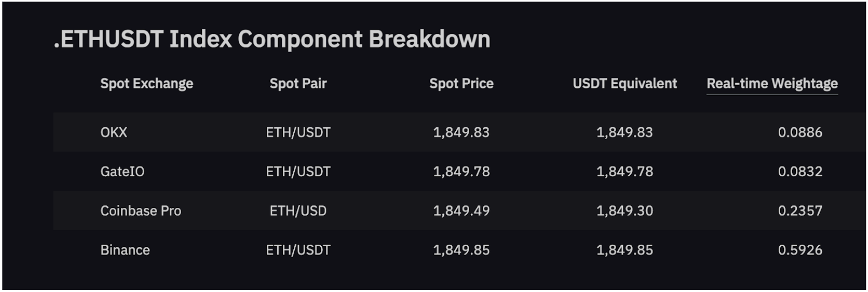Click the USDT Equivalent value 1,849.30

625,211
